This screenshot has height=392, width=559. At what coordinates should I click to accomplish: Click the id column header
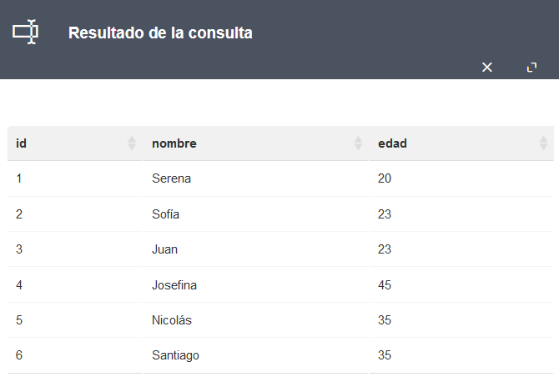[x=75, y=143]
